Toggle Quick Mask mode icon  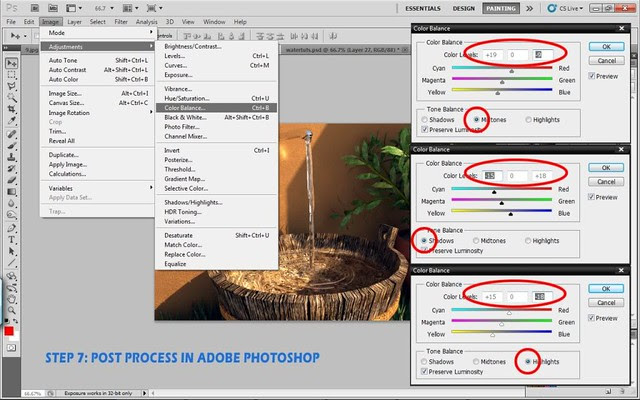[11, 348]
